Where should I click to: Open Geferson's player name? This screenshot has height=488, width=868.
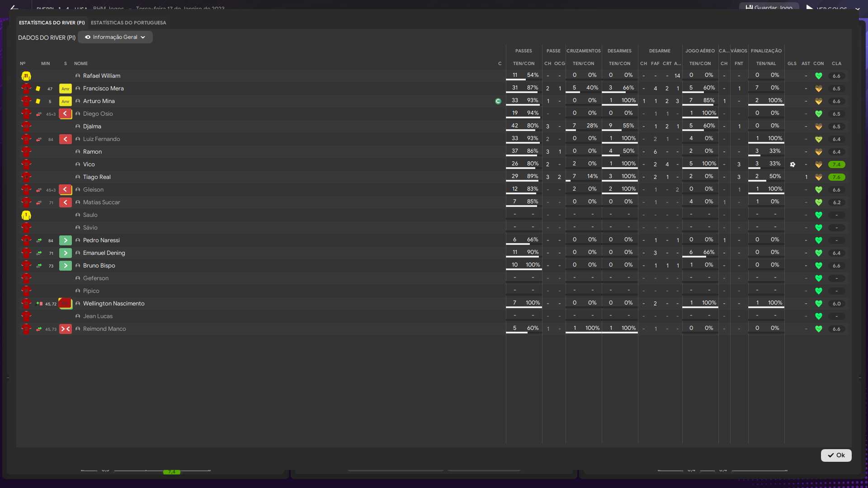(96, 278)
